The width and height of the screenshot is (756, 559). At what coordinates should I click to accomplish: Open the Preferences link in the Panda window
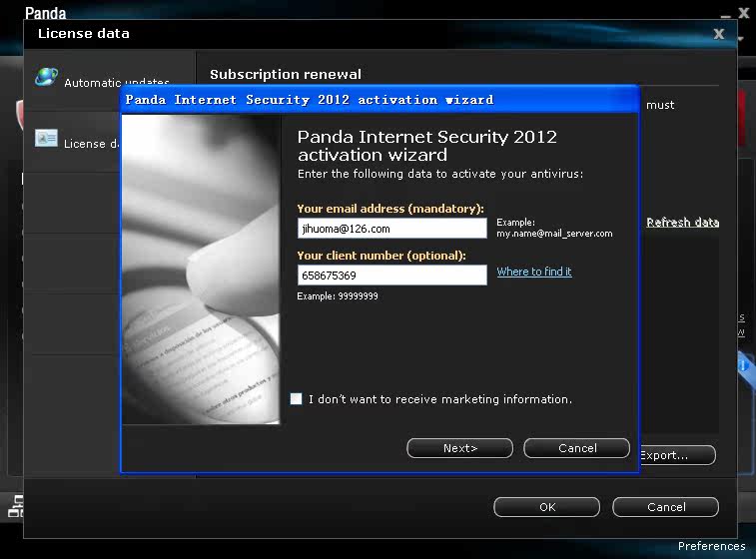click(x=712, y=546)
